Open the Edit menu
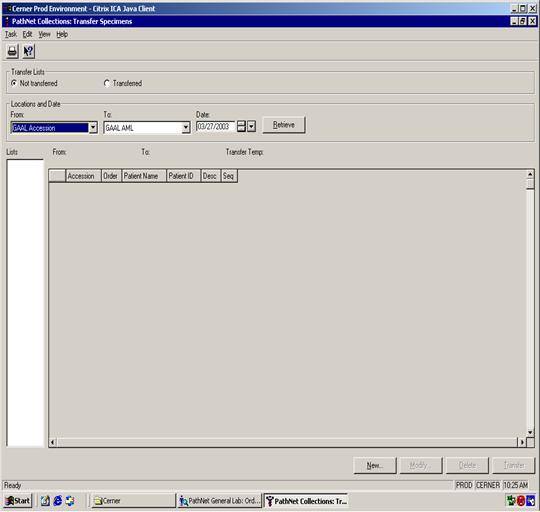This screenshot has width=540, height=512. coord(27,34)
